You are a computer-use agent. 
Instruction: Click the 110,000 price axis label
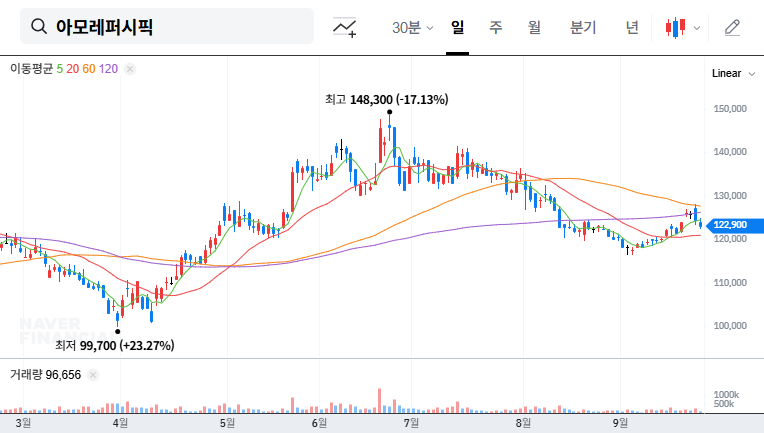[730, 282]
